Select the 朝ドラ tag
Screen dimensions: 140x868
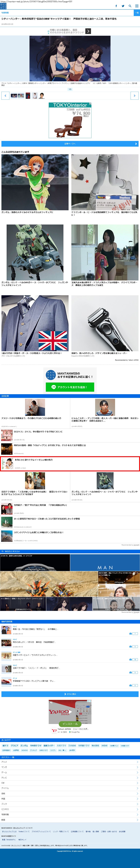tap(5, 746)
